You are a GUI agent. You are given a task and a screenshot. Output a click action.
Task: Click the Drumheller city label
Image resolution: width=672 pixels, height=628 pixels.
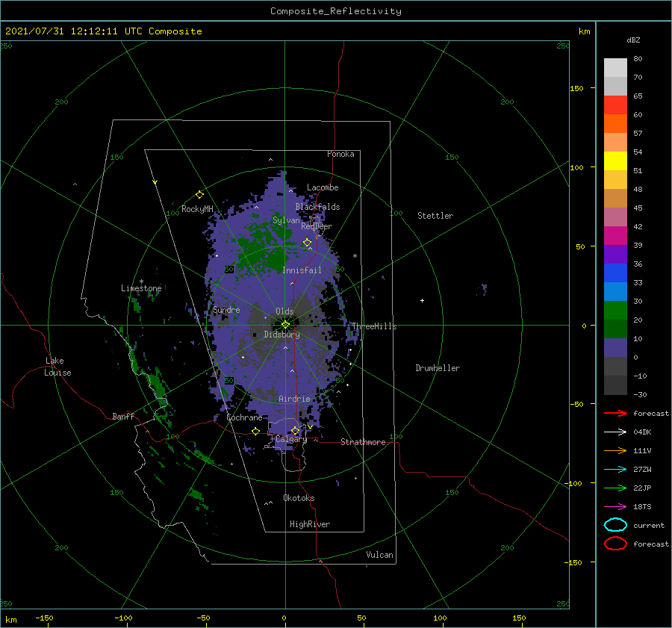pos(438,368)
